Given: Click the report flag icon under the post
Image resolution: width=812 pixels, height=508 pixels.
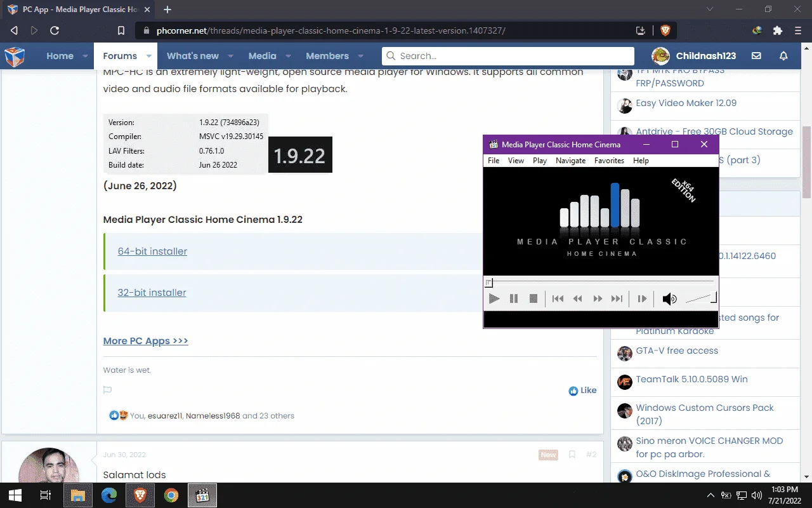Looking at the screenshot, I should pos(107,390).
